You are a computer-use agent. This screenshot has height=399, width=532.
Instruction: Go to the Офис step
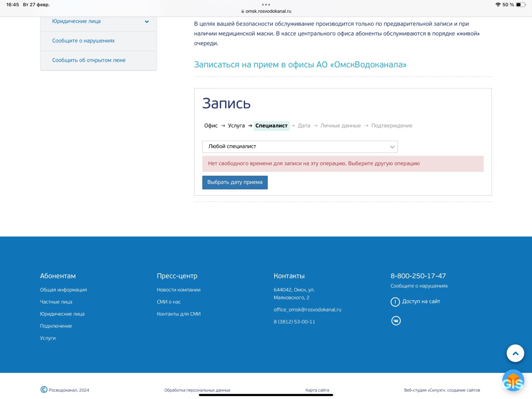tap(211, 126)
